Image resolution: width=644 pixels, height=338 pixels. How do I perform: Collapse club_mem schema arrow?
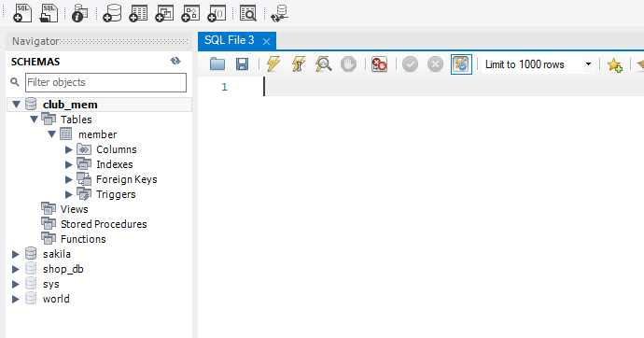tap(16, 105)
